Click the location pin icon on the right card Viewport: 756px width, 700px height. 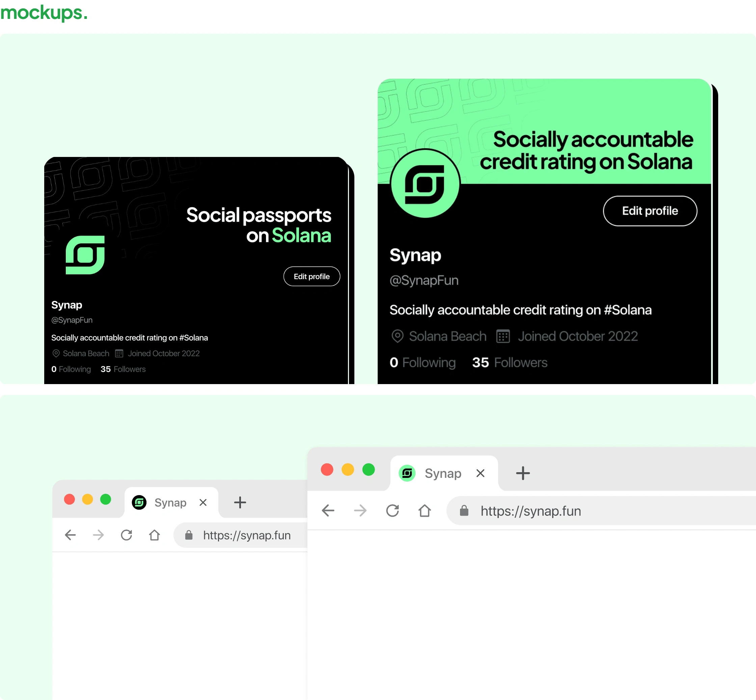tap(397, 336)
